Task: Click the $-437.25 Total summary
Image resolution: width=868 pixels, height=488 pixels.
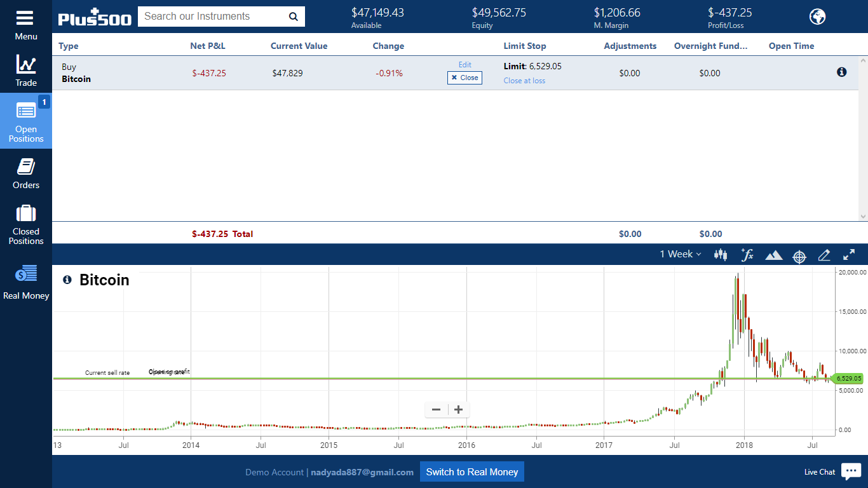Action: 222,234
